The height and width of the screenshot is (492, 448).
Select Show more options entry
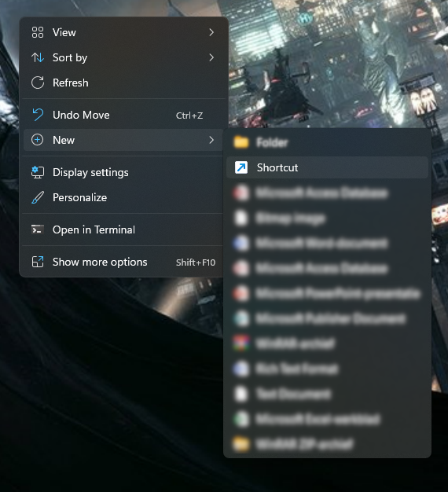tap(123, 262)
